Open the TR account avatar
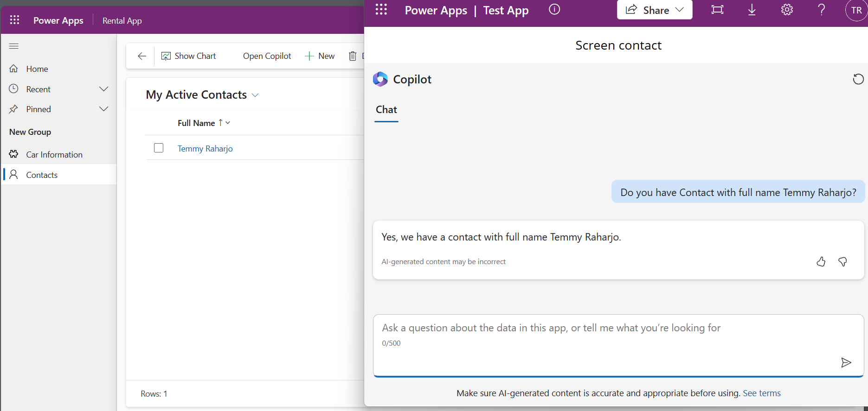Viewport: 868px width, 411px height. point(856,10)
